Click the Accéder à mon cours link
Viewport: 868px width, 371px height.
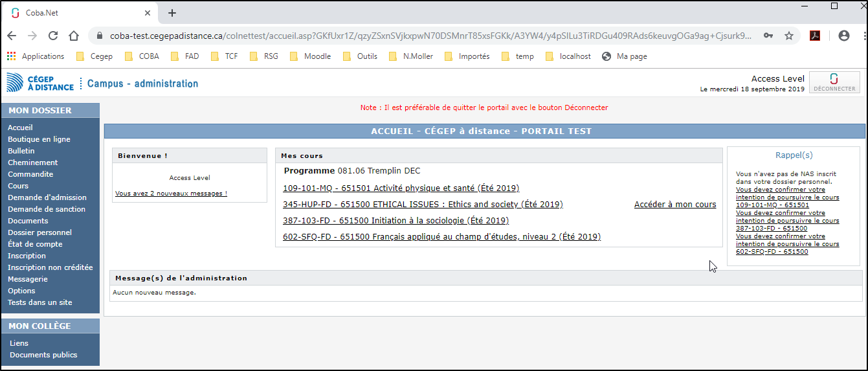674,205
